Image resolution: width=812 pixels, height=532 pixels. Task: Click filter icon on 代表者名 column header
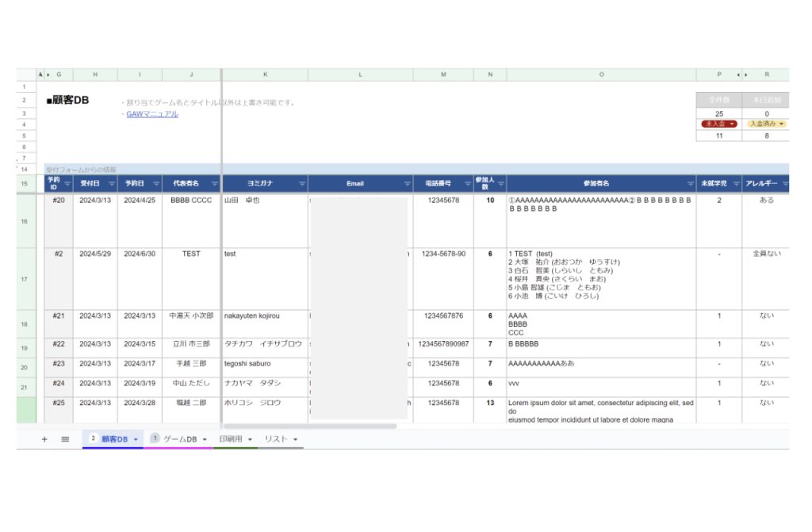click(214, 184)
